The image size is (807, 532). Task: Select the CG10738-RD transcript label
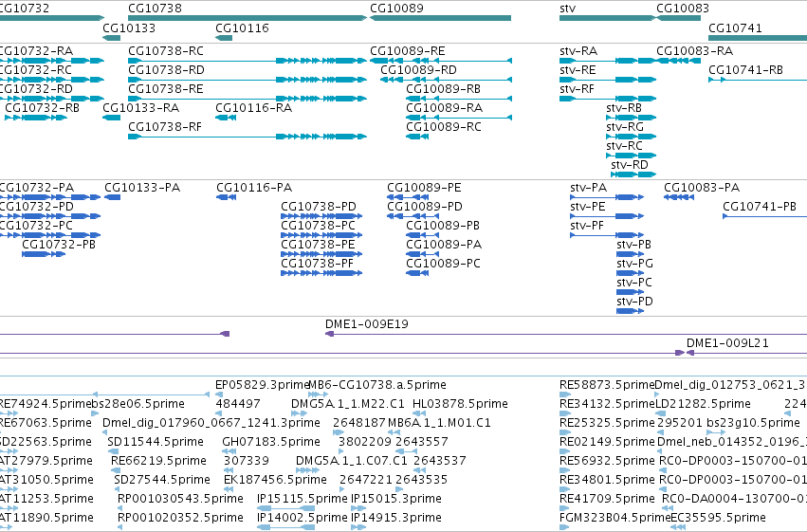(x=166, y=70)
